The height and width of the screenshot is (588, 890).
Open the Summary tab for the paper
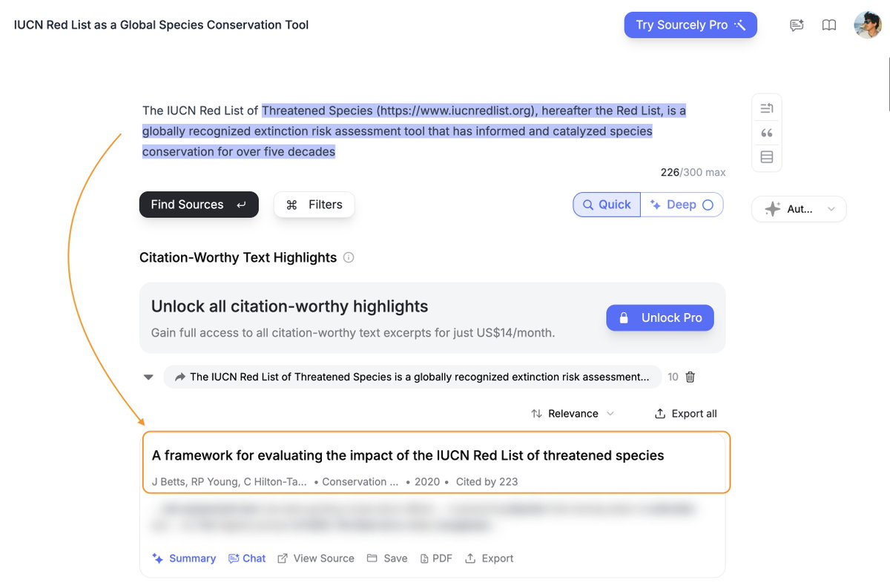pos(184,558)
